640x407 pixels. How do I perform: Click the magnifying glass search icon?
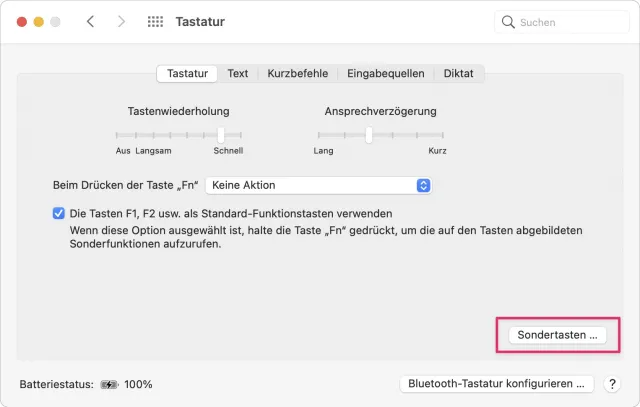(x=509, y=22)
